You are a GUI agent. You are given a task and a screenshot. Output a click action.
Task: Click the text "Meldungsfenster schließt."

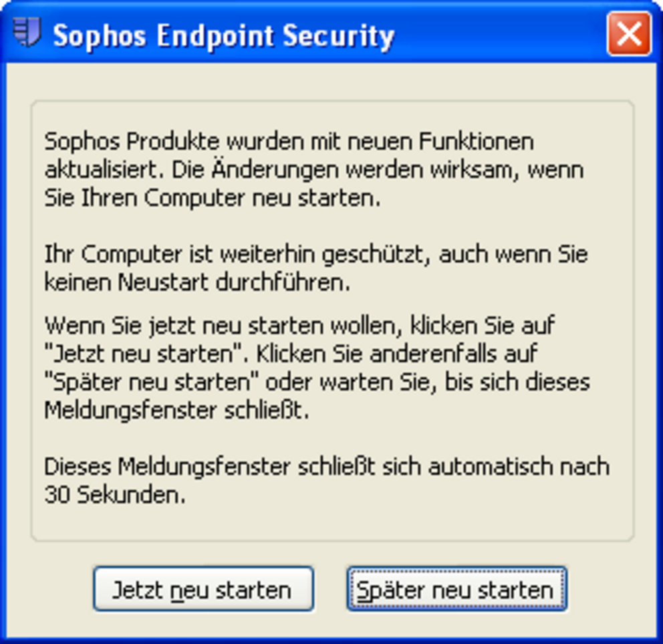pyautogui.click(x=176, y=411)
